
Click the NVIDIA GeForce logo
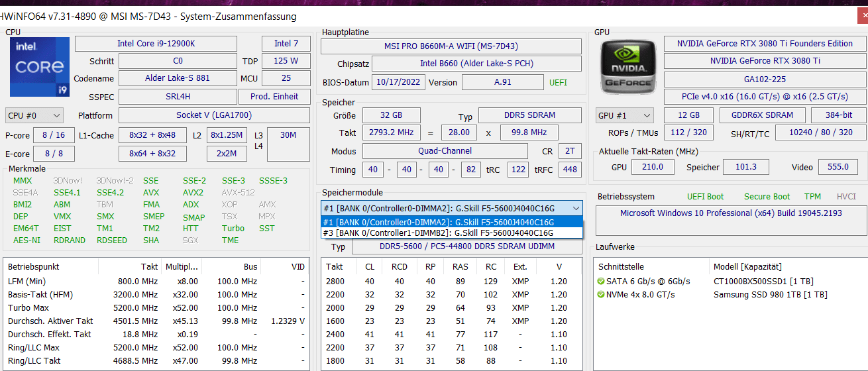[628, 66]
